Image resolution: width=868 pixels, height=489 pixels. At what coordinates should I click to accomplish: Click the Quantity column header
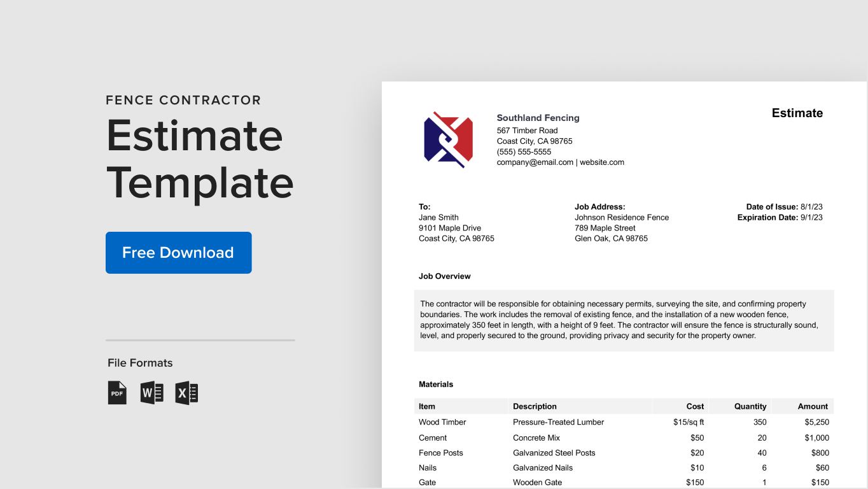[750, 406]
